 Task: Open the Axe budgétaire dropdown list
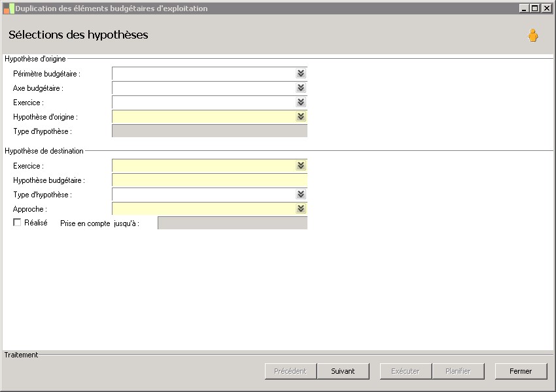click(x=301, y=88)
